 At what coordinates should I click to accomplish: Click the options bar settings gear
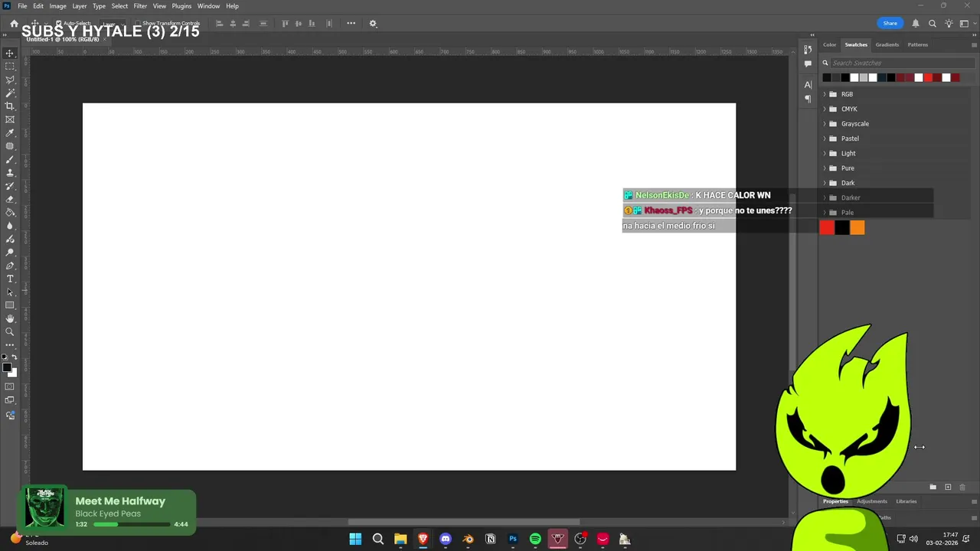[x=373, y=23]
